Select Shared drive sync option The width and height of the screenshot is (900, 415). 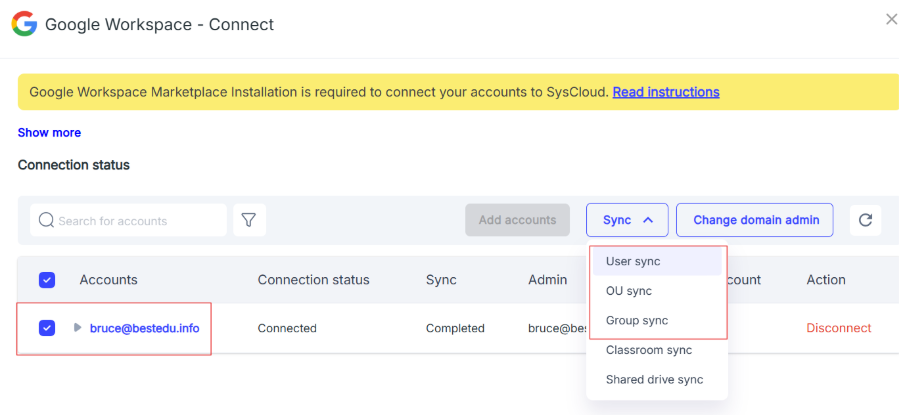click(x=654, y=379)
